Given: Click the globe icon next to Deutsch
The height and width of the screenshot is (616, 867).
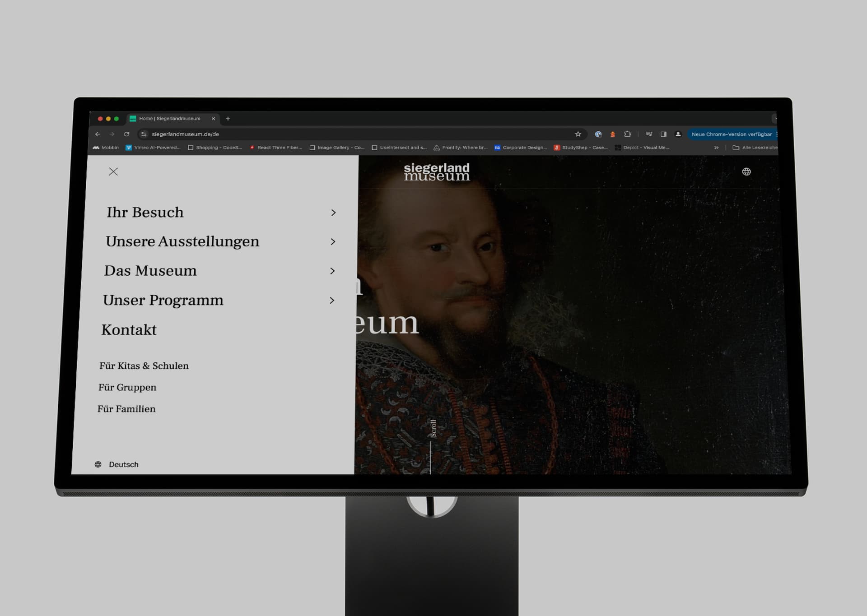Looking at the screenshot, I should tap(98, 464).
